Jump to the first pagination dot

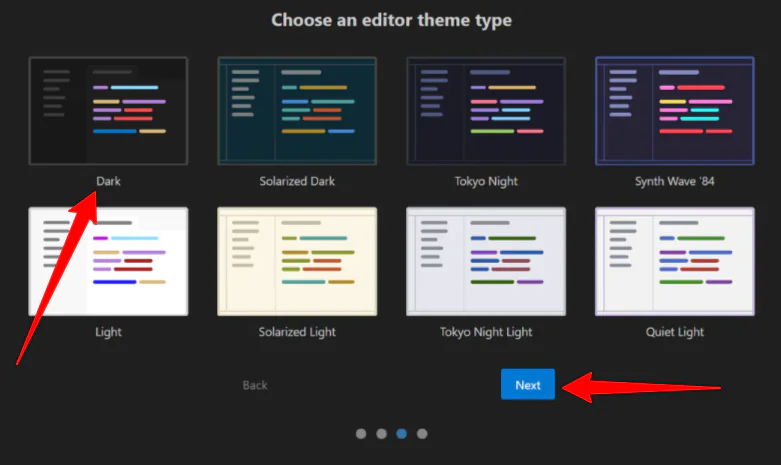[x=361, y=434]
